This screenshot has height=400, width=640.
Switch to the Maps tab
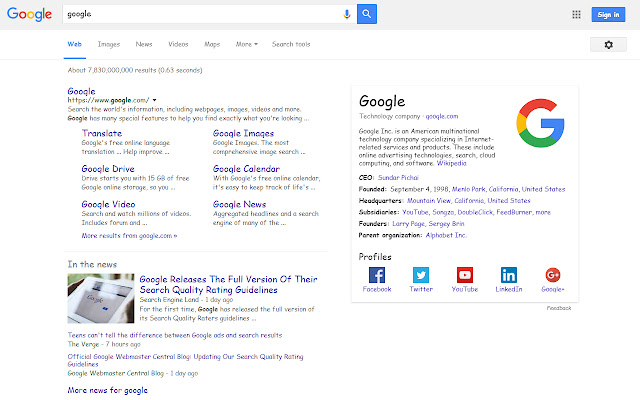[x=212, y=44]
